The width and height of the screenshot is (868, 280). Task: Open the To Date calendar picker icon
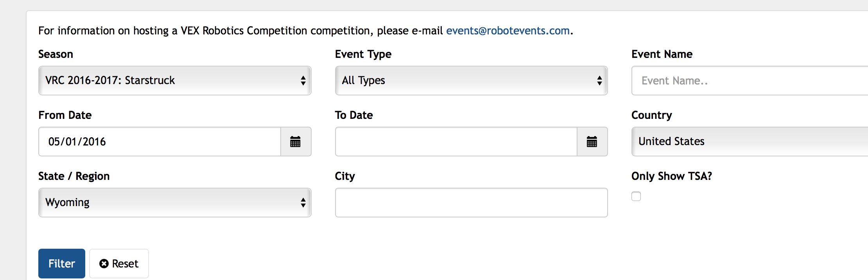click(x=592, y=142)
